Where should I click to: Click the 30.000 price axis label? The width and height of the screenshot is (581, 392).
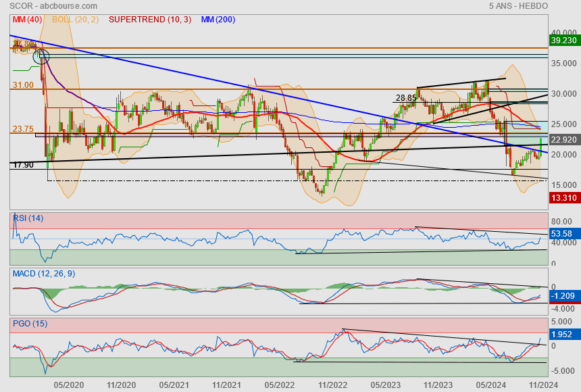click(x=564, y=94)
